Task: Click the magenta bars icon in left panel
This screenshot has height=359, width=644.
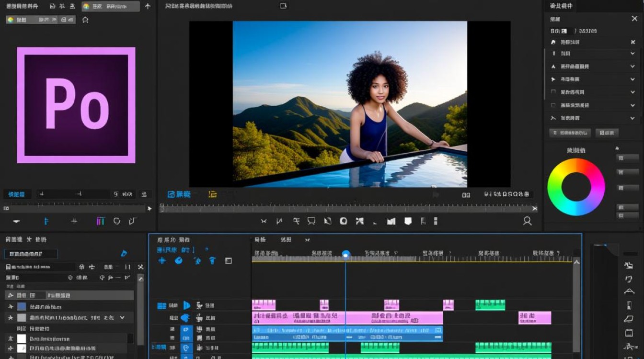Action: coord(101,221)
